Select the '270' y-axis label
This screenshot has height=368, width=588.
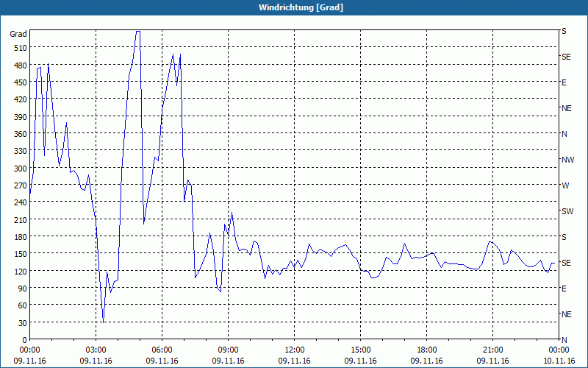21,185
